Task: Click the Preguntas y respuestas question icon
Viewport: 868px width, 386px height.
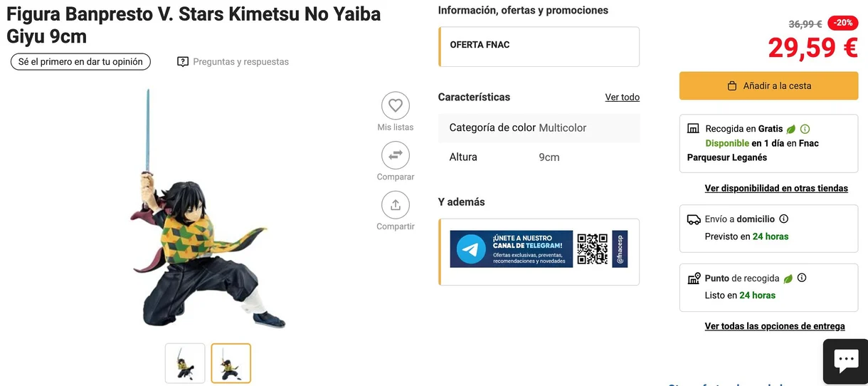Action: click(183, 62)
